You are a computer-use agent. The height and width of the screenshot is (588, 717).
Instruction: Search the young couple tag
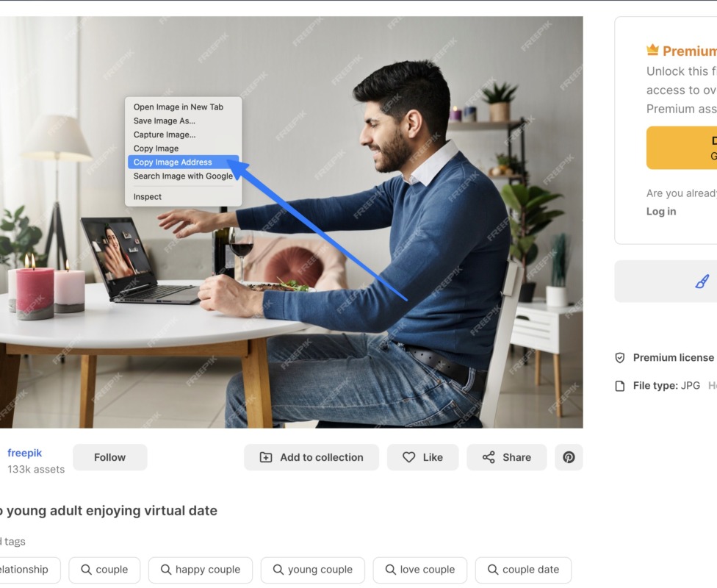[313, 570]
